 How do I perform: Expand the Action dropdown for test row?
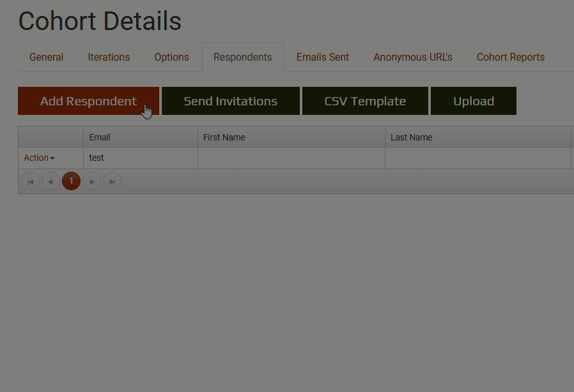tap(39, 158)
